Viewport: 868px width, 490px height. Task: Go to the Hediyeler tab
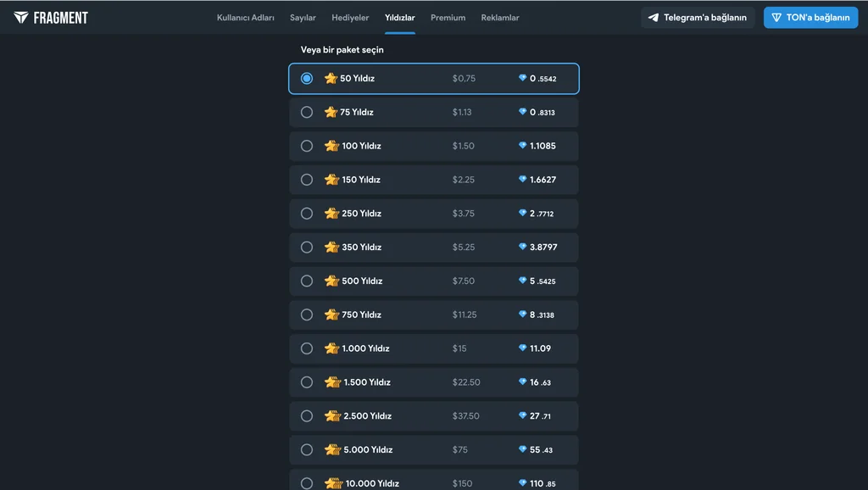[350, 18]
